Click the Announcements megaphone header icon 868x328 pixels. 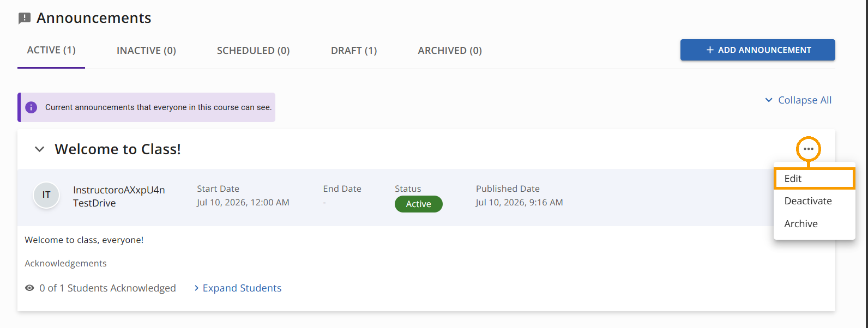pyautogui.click(x=25, y=19)
